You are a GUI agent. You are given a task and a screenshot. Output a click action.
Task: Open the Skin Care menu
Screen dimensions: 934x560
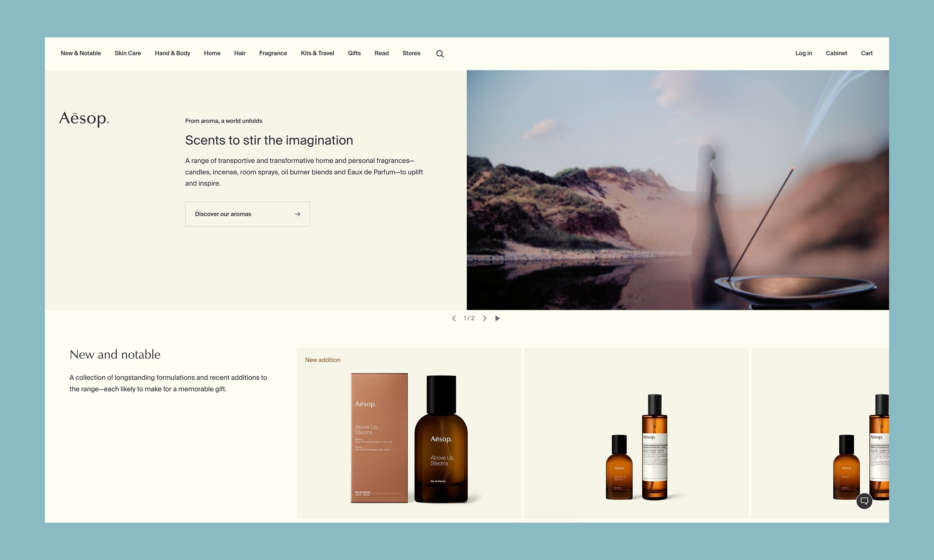coord(128,53)
